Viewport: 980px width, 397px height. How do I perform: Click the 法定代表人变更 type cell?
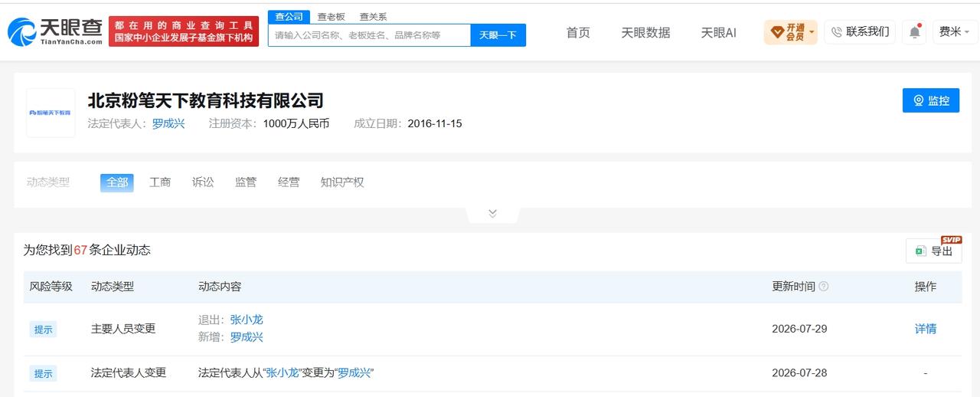[129, 373]
